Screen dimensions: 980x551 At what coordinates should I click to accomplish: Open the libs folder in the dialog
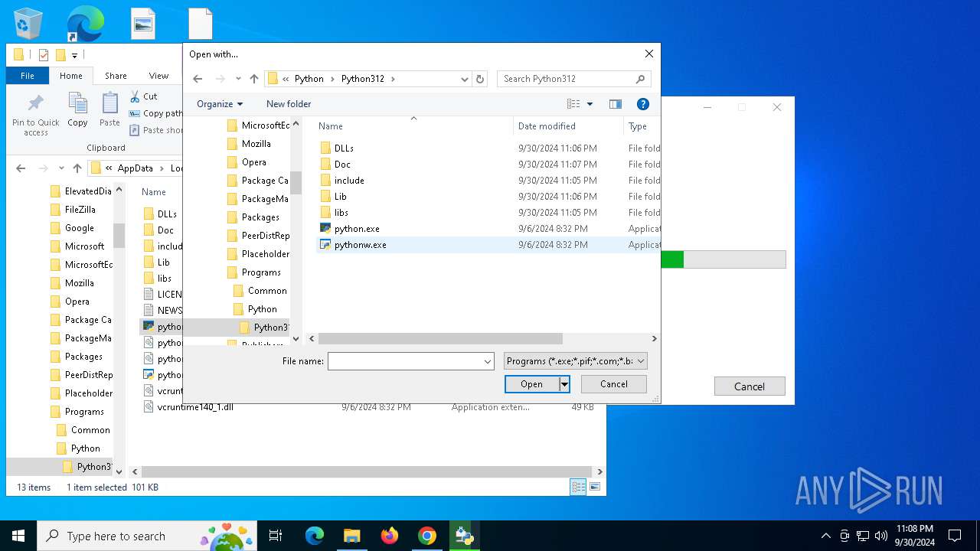click(341, 213)
